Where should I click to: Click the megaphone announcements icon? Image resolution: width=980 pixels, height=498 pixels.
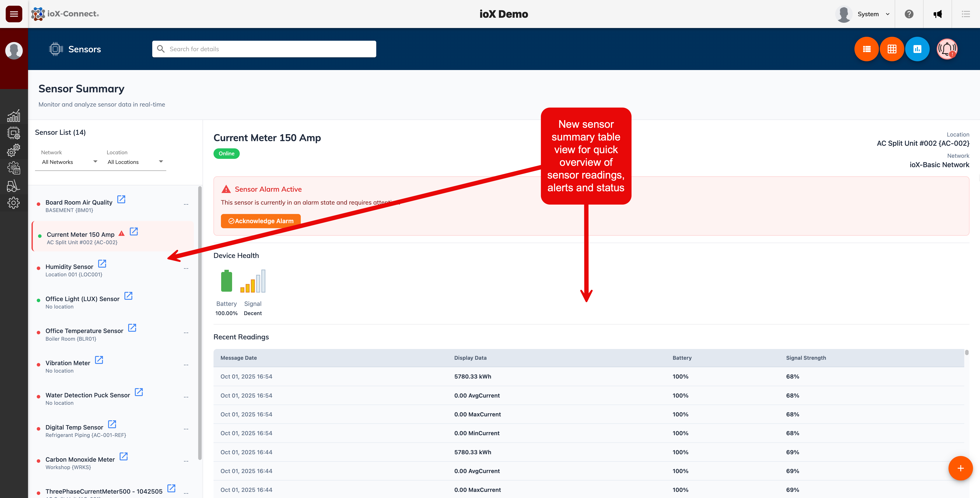[x=937, y=14]
